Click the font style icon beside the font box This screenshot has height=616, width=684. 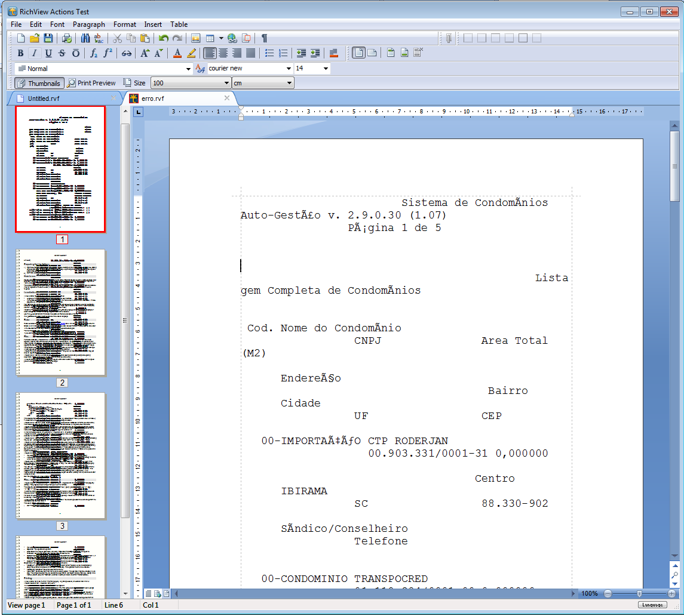tap(200, 69)
